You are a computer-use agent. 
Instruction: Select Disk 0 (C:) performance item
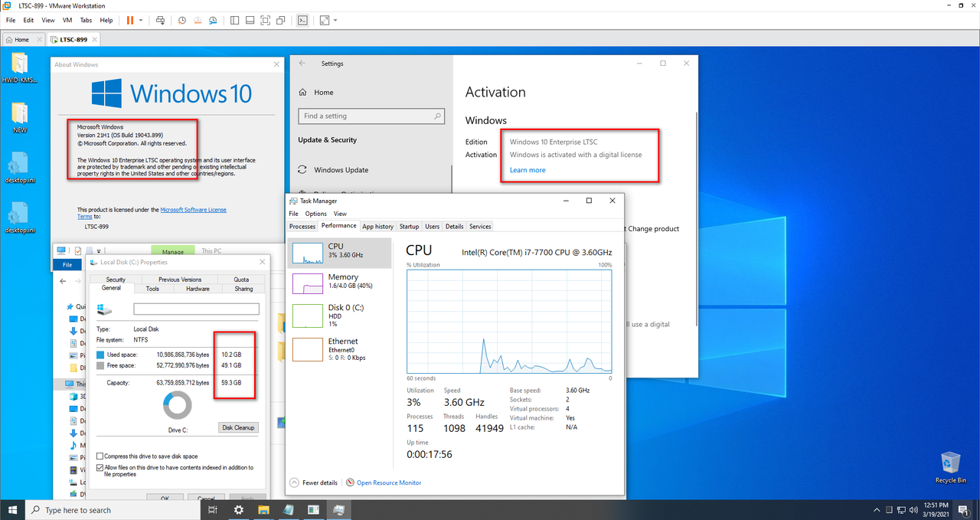click(x=339, y=315)
